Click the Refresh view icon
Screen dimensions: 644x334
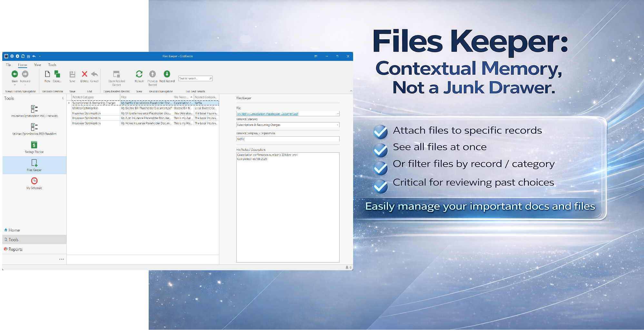click(139, 74)
